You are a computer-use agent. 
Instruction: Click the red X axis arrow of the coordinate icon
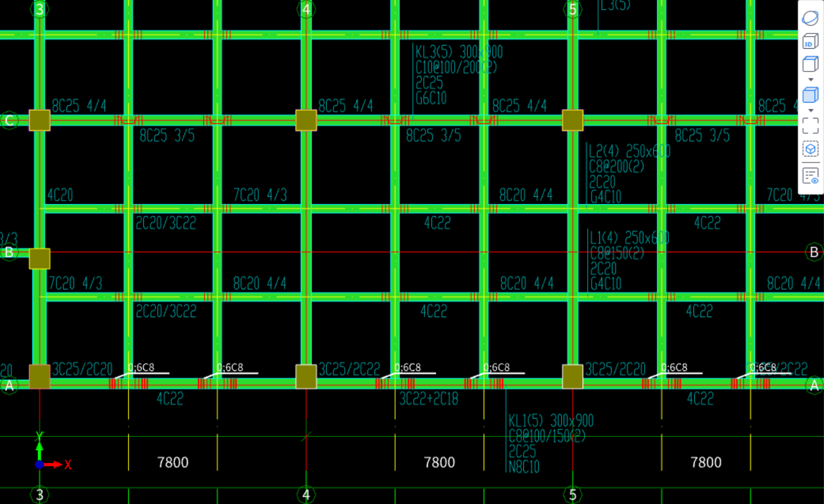53,464
